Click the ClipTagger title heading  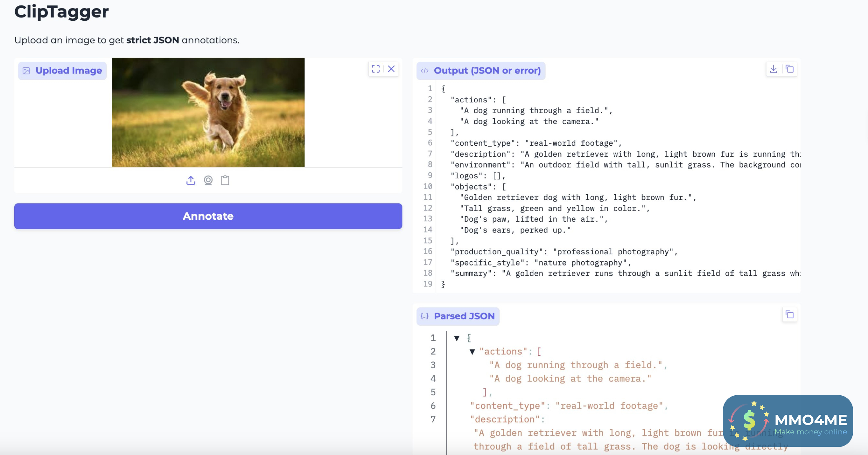click(61, 12)
